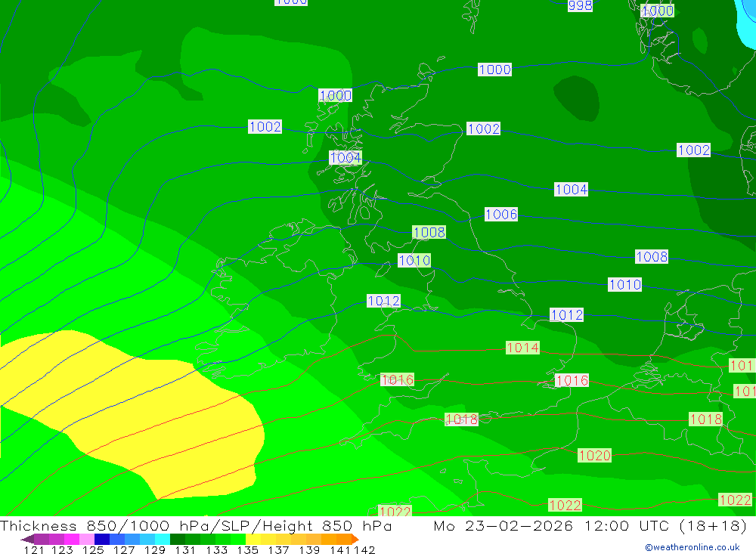
Task: Click the map title starting with 'Thickness 850/1000 hPa'
Action: [x=196, y=525]
